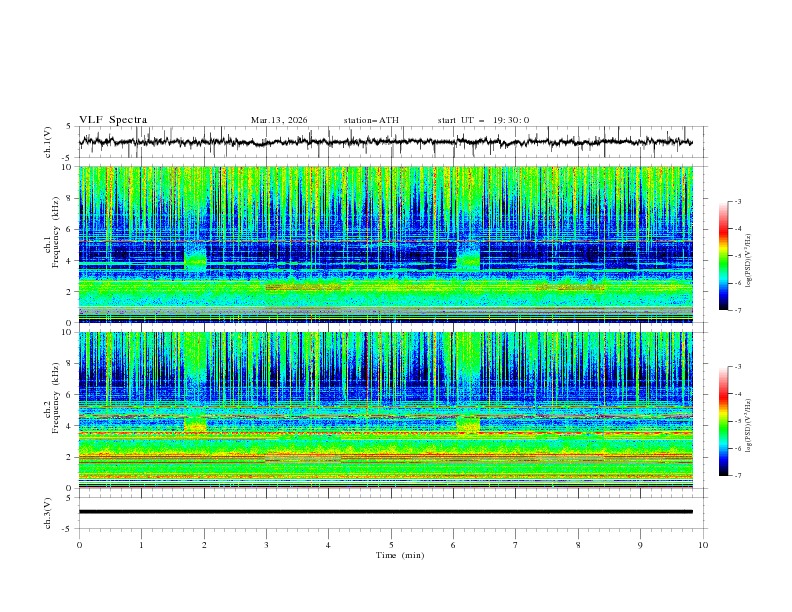Click time axis tick label "9"

click(640, 545)
